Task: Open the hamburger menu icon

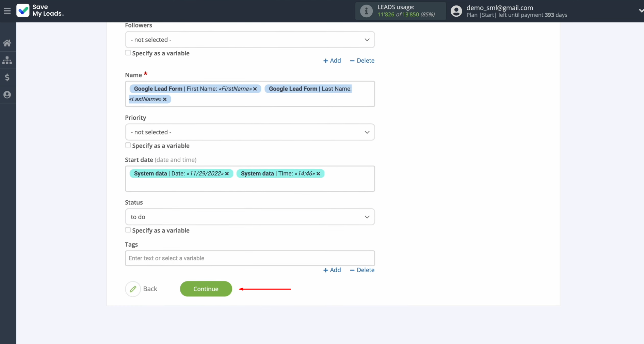Action: tap(7, 11)
